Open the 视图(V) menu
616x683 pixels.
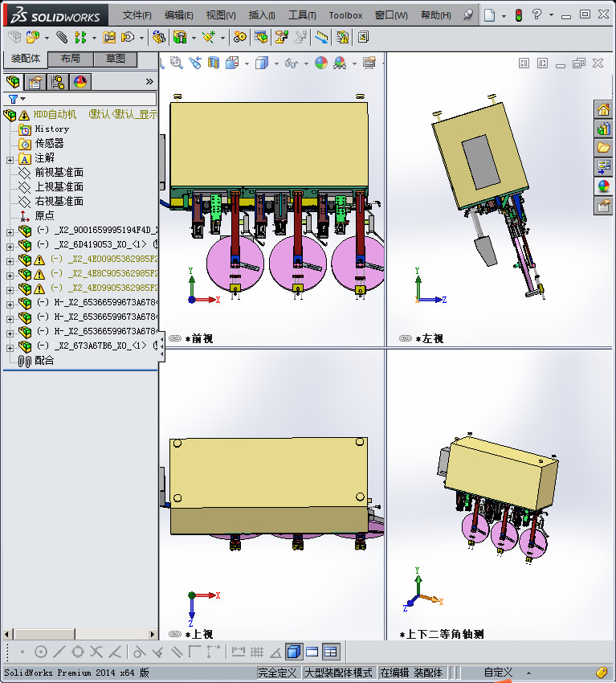pyautogui.click(x=221, y=15)
